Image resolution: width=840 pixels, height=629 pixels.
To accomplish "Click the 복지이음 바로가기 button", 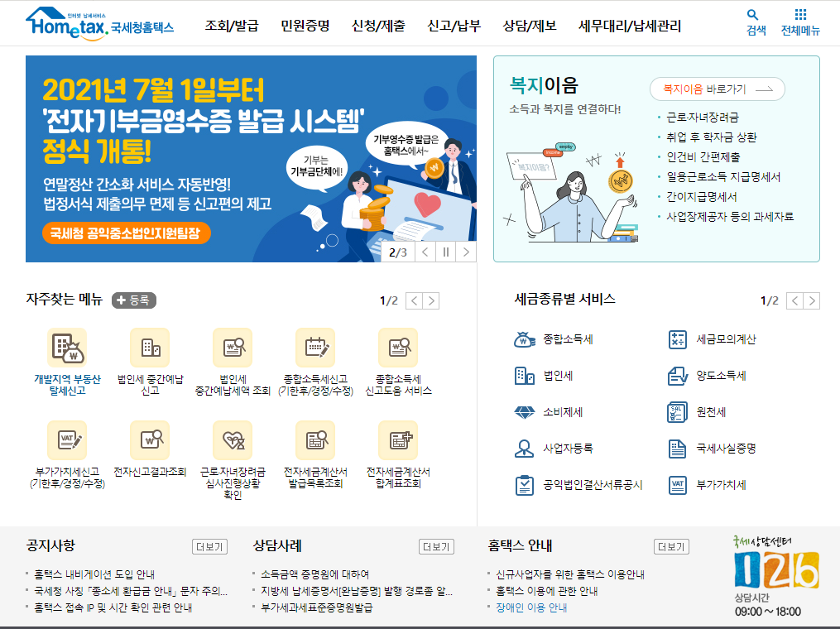I will (718, 89).
